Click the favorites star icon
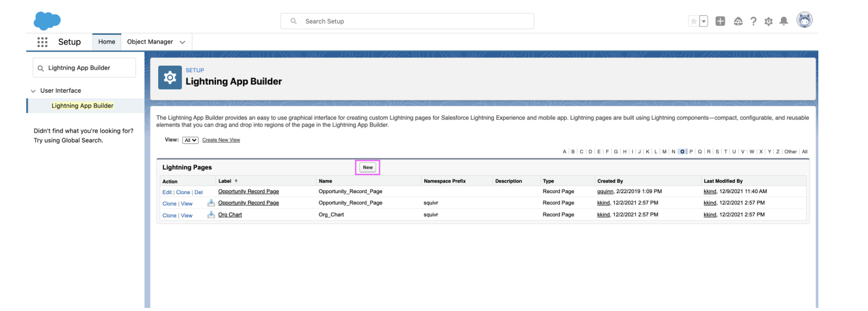 coord(693,21)
